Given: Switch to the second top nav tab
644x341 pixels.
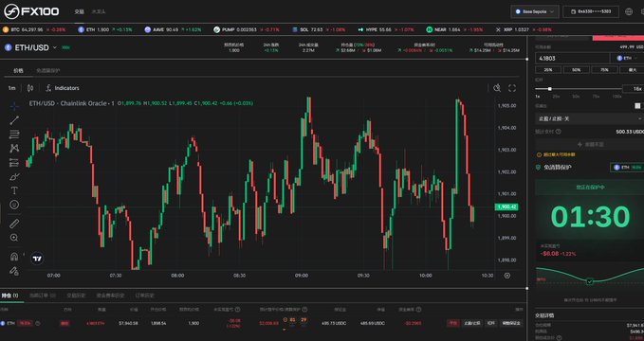Looking at the screenshot, I should [99, 11].
